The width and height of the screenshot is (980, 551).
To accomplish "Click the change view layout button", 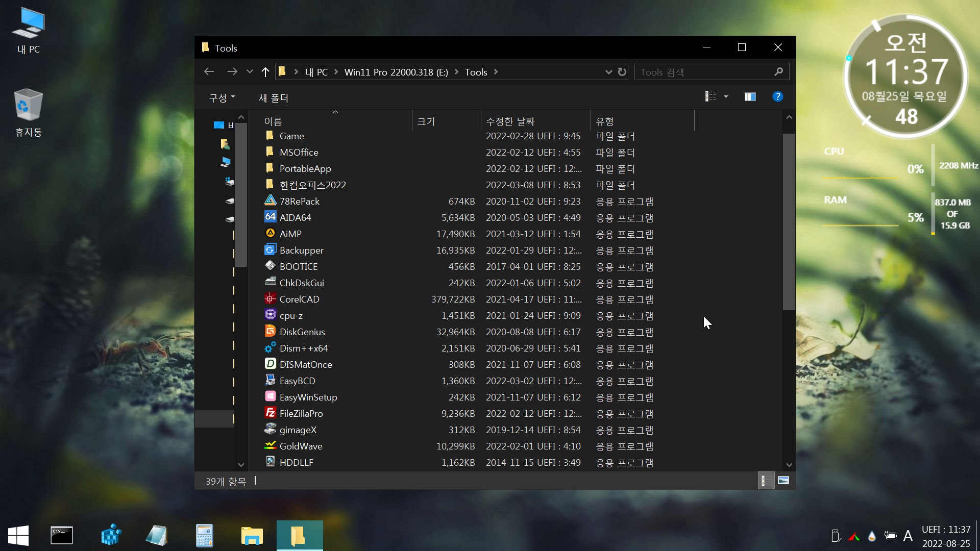I will tap(710, 96).
